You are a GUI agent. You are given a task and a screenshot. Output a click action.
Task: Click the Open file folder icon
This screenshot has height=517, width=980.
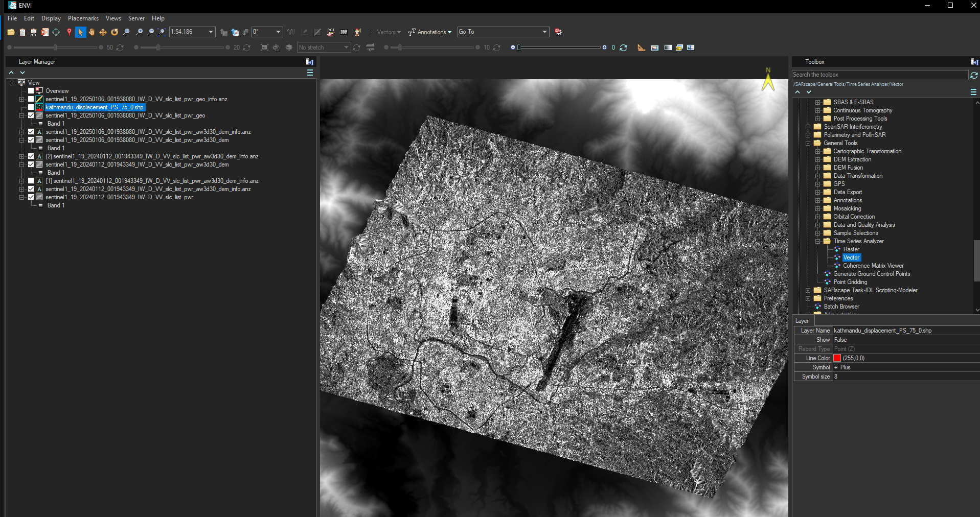[11, 32]
